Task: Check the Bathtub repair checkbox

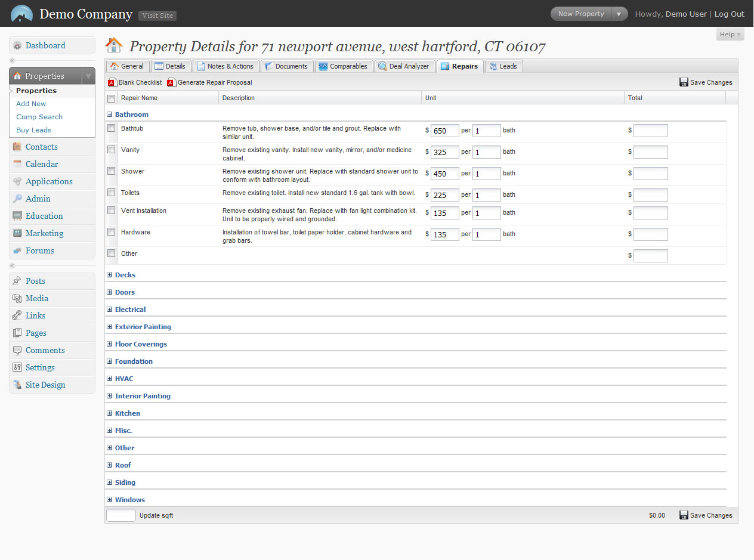Action: point(111,128)
